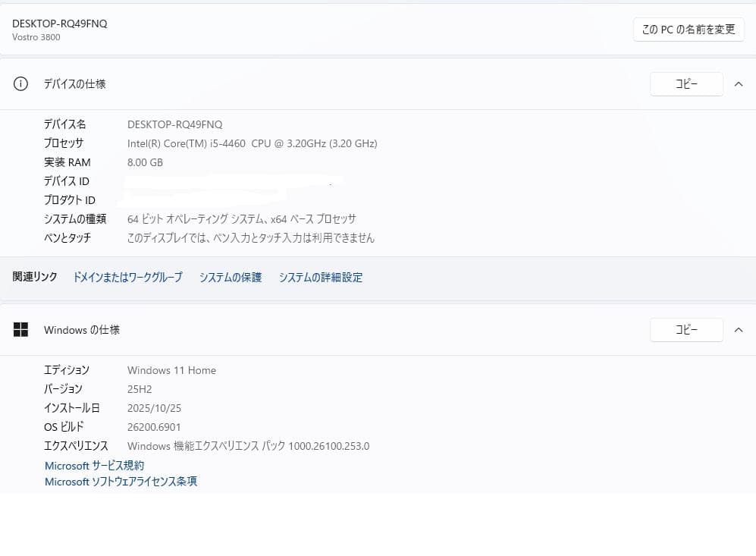Collapse the デバイスの仕様 section chevron
756x556 pixels.
point(739,84)
